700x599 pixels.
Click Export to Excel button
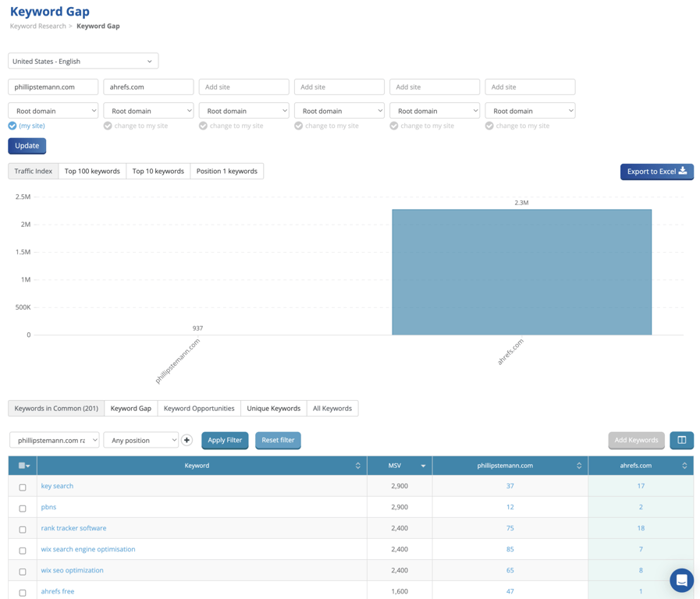coord(657,172)
